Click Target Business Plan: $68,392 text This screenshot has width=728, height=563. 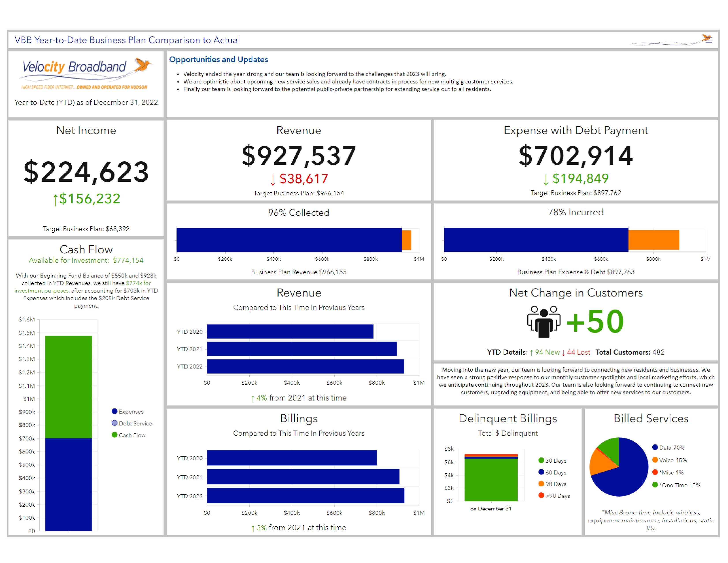(86, 229)
